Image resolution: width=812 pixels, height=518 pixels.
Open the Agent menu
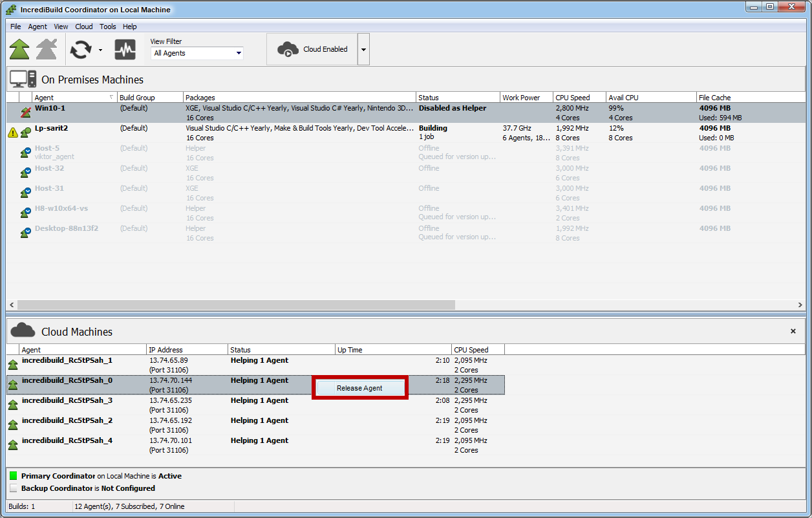[37, 27]
